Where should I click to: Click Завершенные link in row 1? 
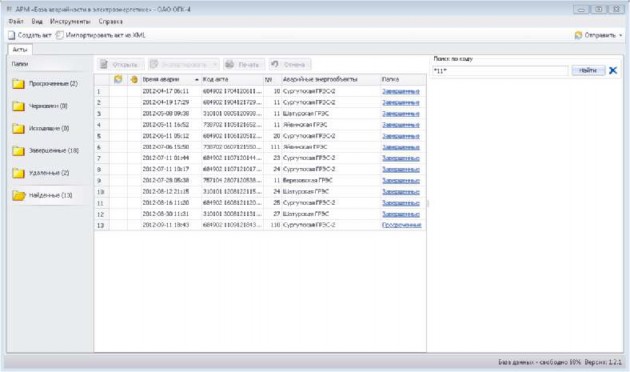(x=401, y=92)
